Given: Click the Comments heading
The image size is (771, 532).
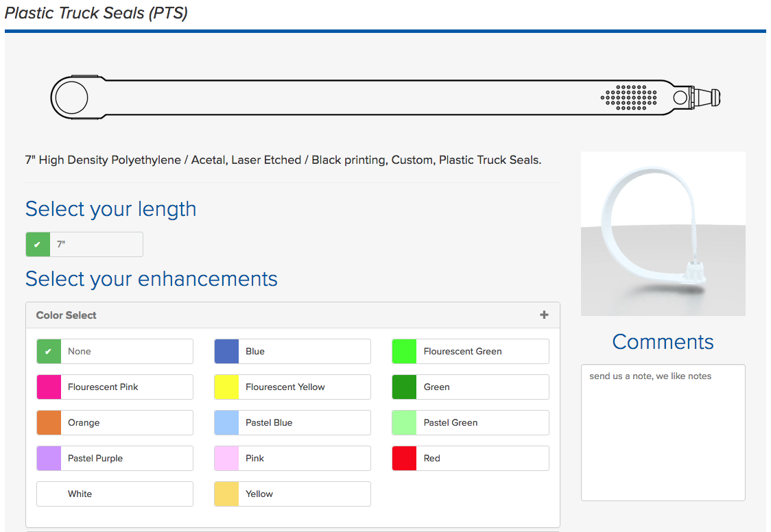Looking at the screenshot, I should [x=663, y=341].
